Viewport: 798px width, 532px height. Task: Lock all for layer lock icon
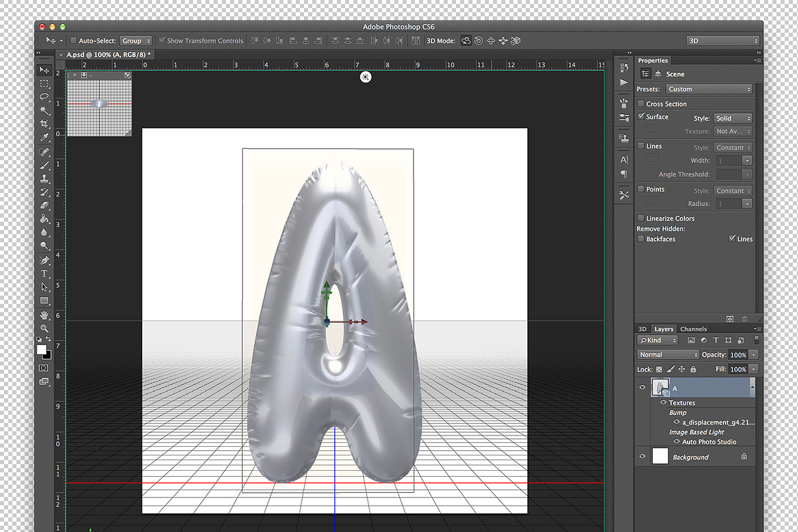click(693, 369)
